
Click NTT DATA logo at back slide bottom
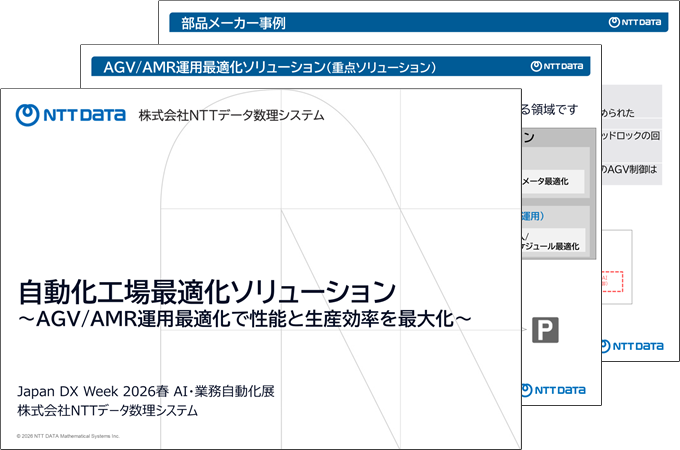click(x=633, y=346)
